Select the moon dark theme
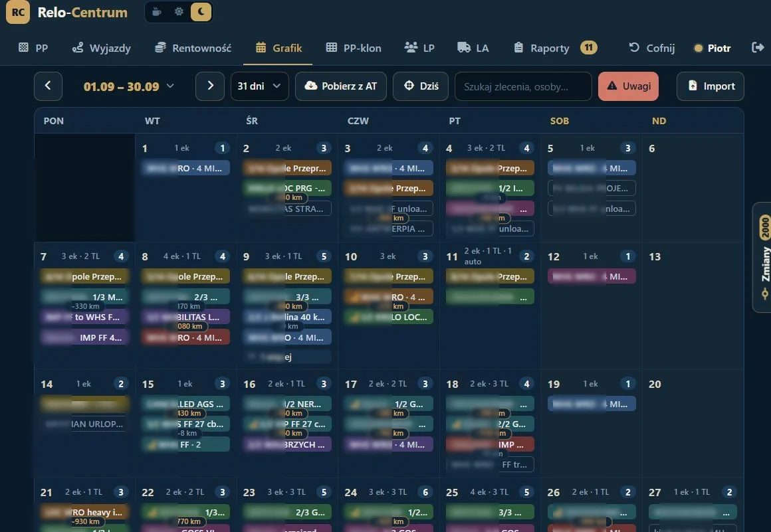 click(x=201, y=12)
